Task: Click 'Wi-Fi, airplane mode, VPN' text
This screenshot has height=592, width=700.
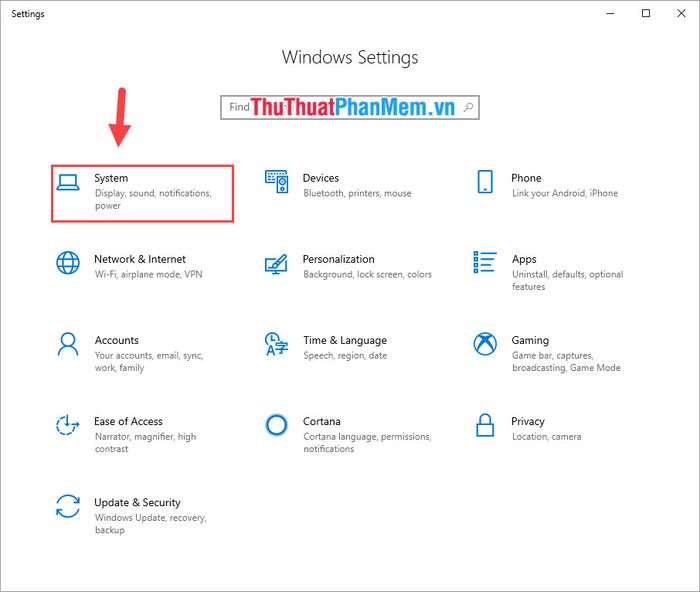Action: pos(148,275)
